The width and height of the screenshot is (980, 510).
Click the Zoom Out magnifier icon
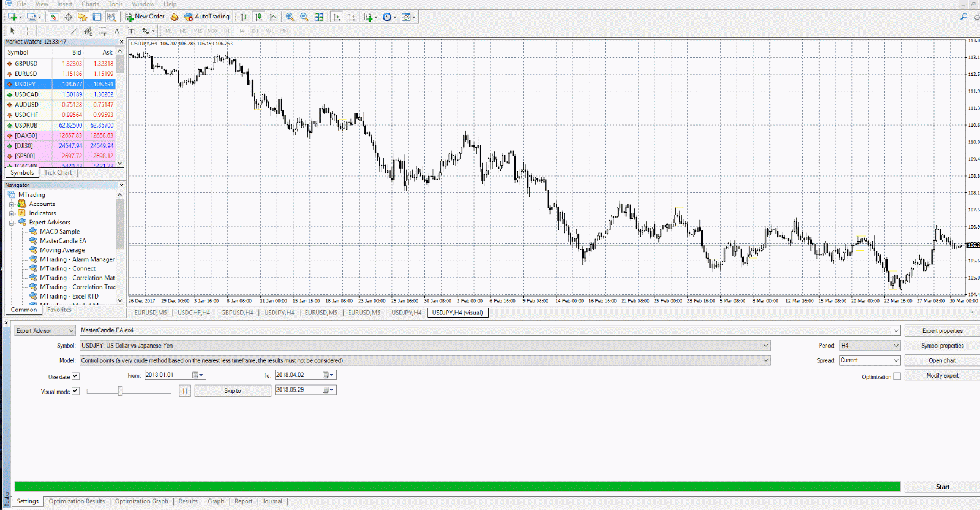(x=304, y=17)
